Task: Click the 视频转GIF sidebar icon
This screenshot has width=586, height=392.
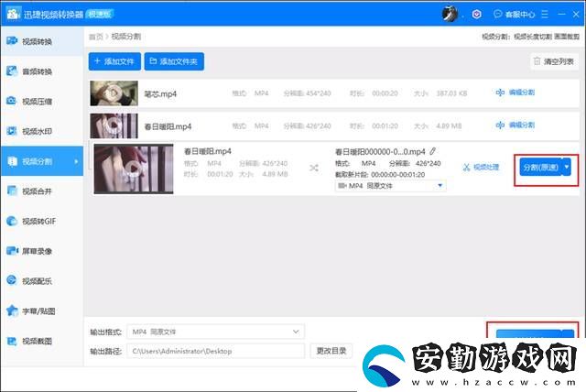Action: [x=12, y=221]
